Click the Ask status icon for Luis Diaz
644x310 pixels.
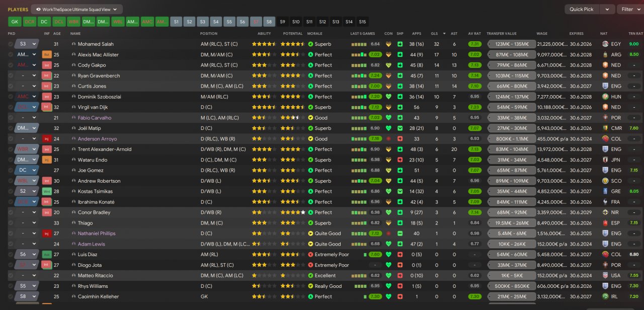[47, 255]
